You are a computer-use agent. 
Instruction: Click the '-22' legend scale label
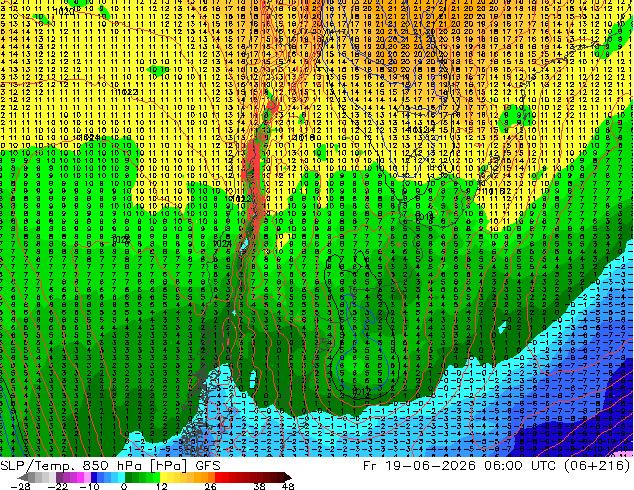[x=58, y=486]
